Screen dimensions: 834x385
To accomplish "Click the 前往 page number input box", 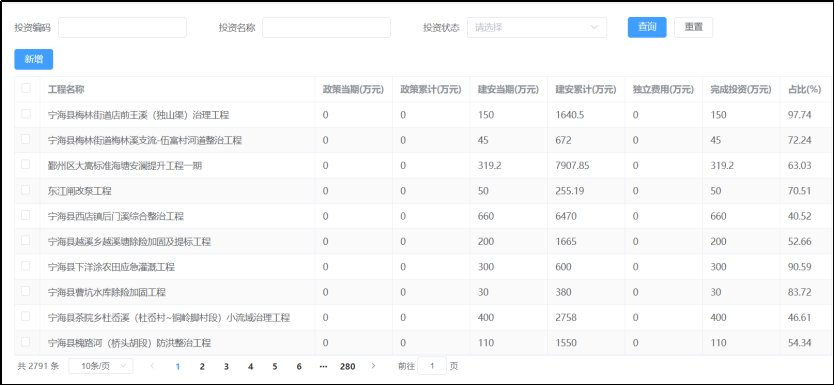I will [432, 366].
